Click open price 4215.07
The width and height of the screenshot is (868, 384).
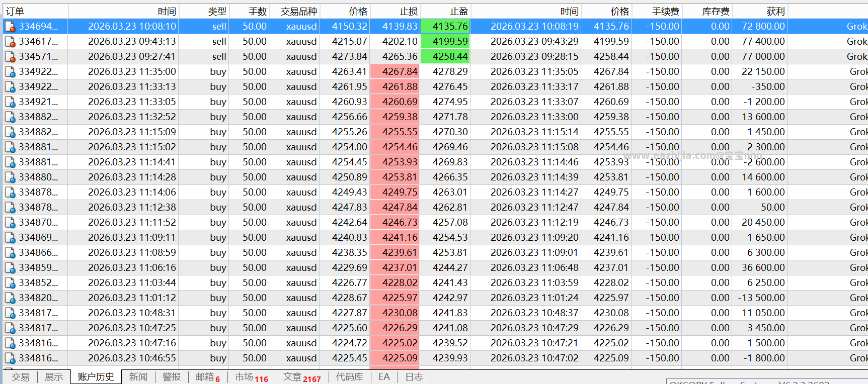[x=350, y=41]
